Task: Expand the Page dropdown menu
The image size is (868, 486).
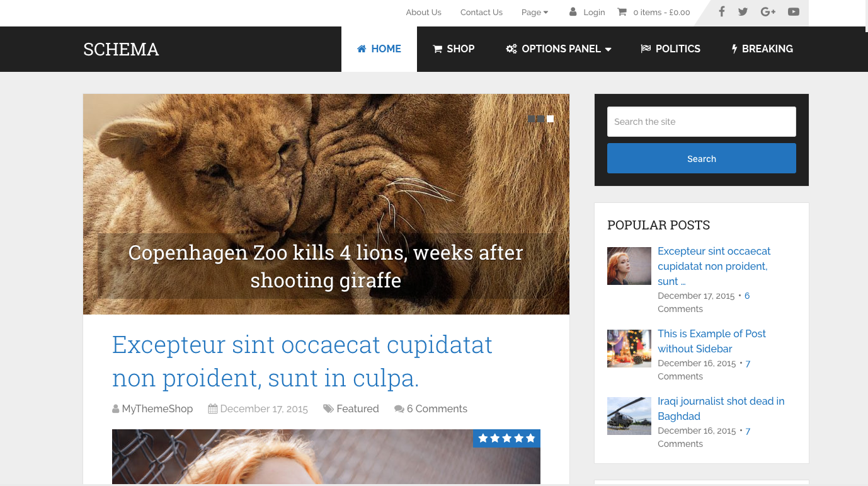Action: tap(535, 13)
